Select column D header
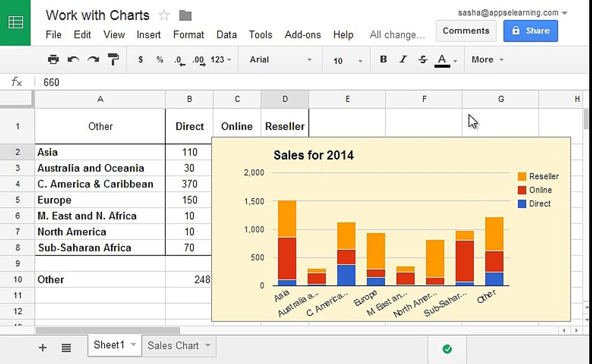Viewport: 592px width, 364px height. click(285, 99)
